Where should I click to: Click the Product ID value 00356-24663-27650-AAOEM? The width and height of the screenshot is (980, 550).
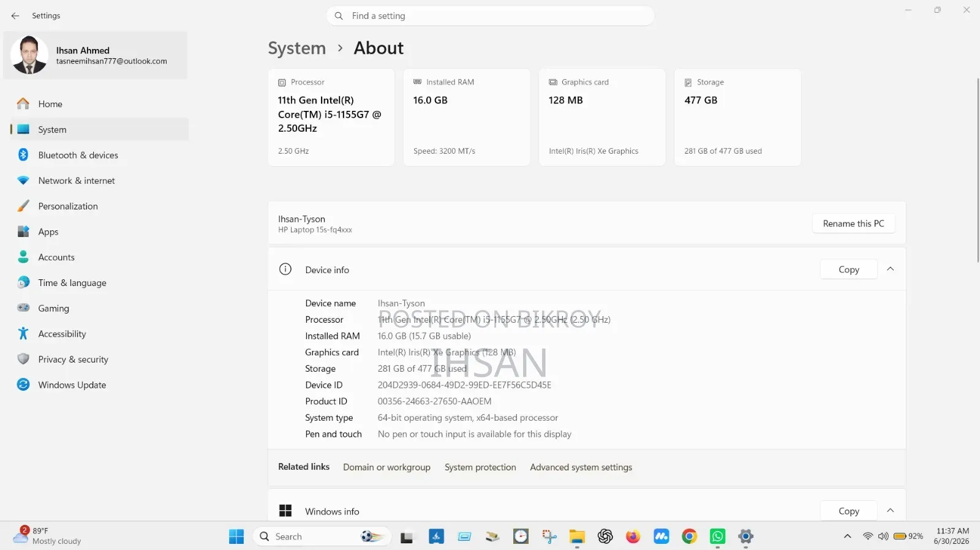434,401
